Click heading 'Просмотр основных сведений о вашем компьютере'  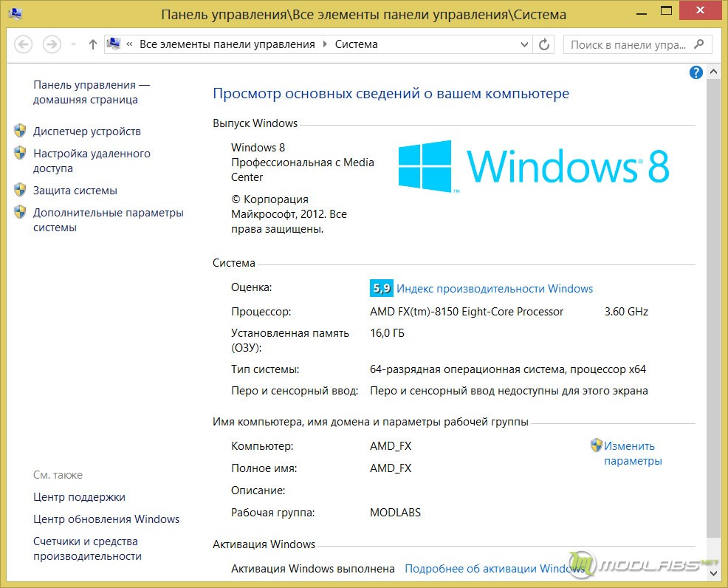click(391, 94)
